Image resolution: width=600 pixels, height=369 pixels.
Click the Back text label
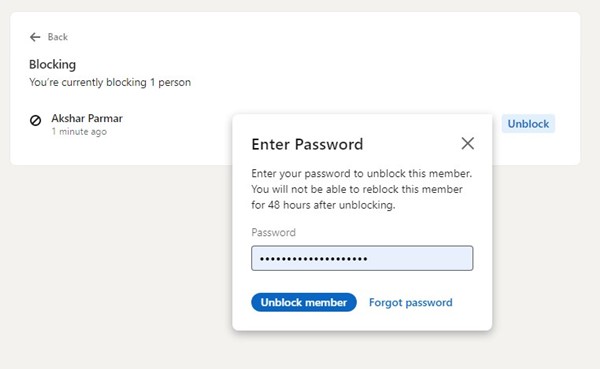tap(58, 37)
